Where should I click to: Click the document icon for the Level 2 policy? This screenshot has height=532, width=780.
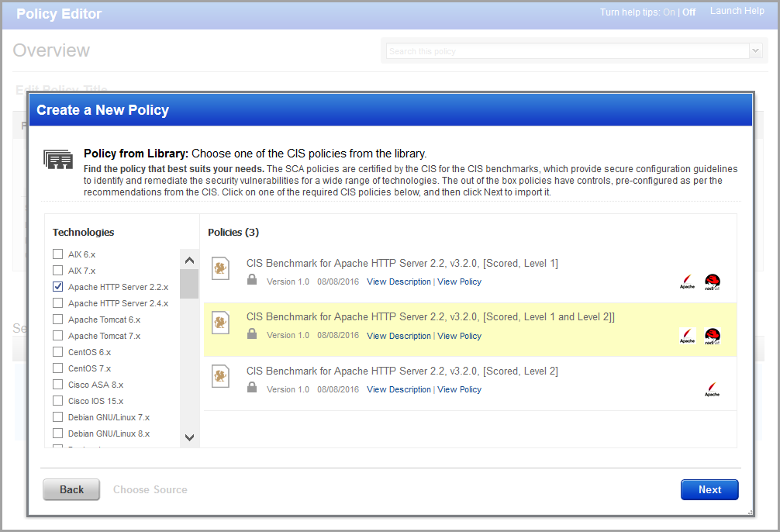click(220, 377)
